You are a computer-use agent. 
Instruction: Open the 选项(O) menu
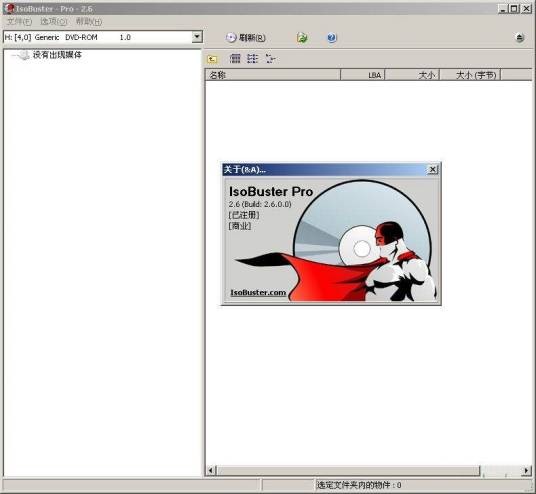pyautogui.click(x=54, y=22)
